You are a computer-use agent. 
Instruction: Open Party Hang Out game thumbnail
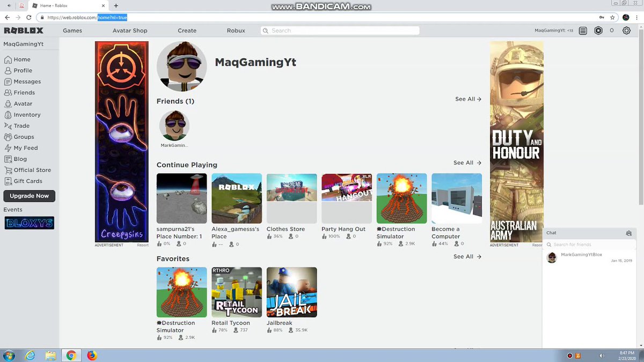pyautogui.click(x=347, y=198)
